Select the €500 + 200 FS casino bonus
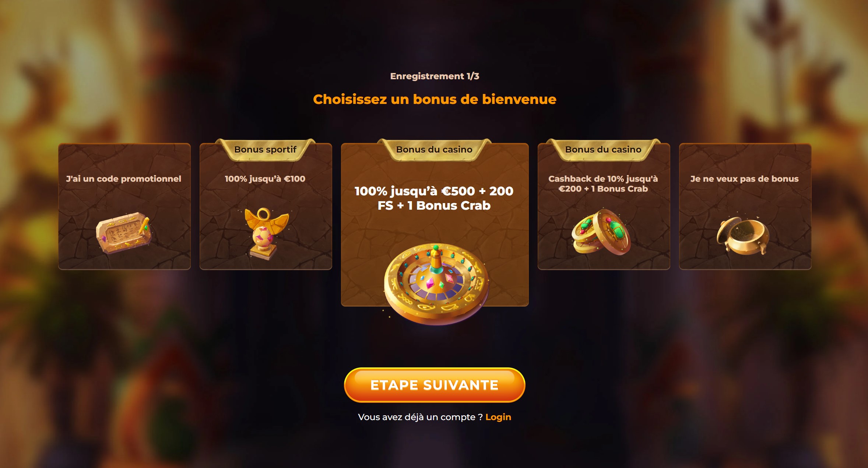868x468 pixels. pos(435,225)
